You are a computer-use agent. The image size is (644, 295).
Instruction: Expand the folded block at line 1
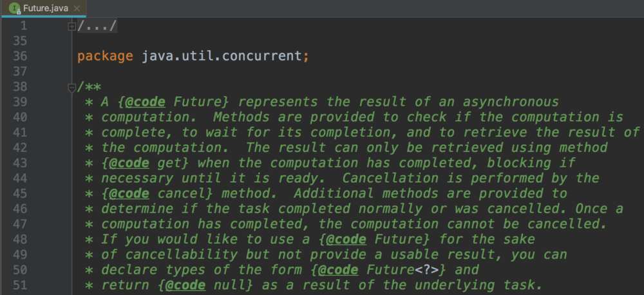[71, 26]
